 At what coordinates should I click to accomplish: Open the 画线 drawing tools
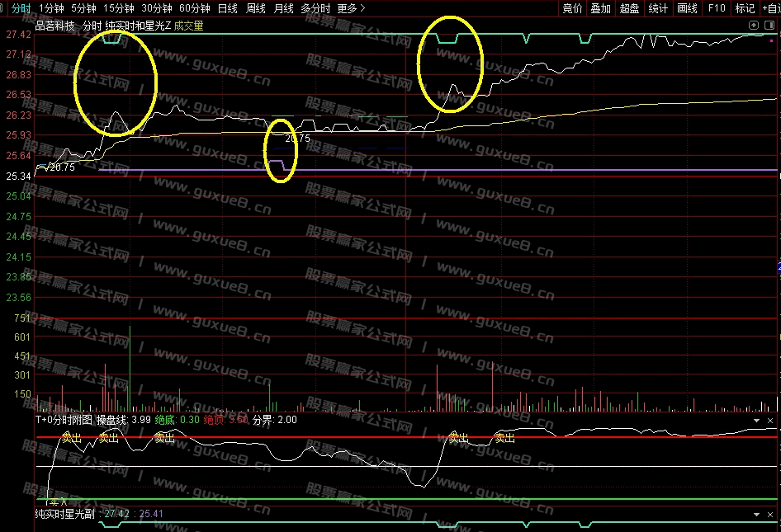(x=687, y=8)
